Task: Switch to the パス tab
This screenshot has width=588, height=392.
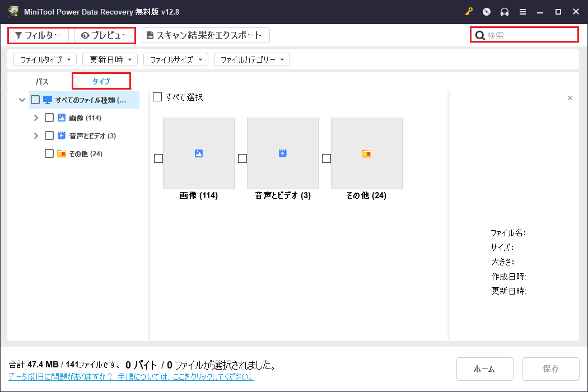Action: [41, 81]
